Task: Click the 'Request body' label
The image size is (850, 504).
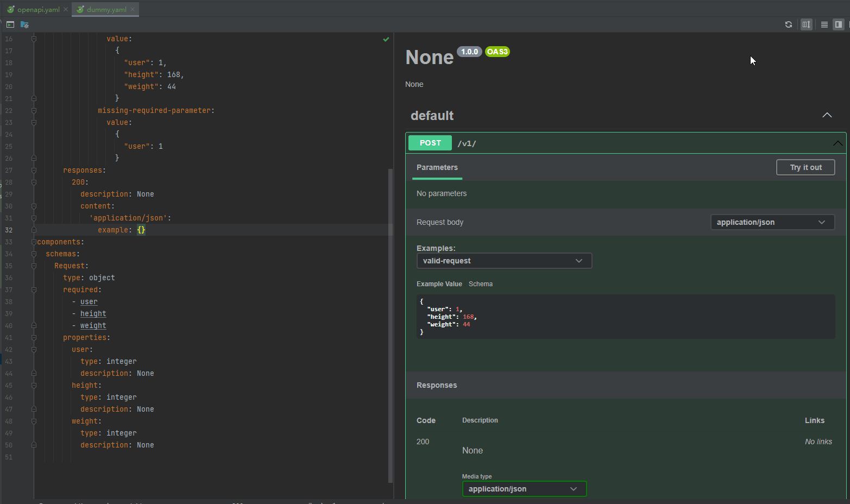Action: pos(440,222)
